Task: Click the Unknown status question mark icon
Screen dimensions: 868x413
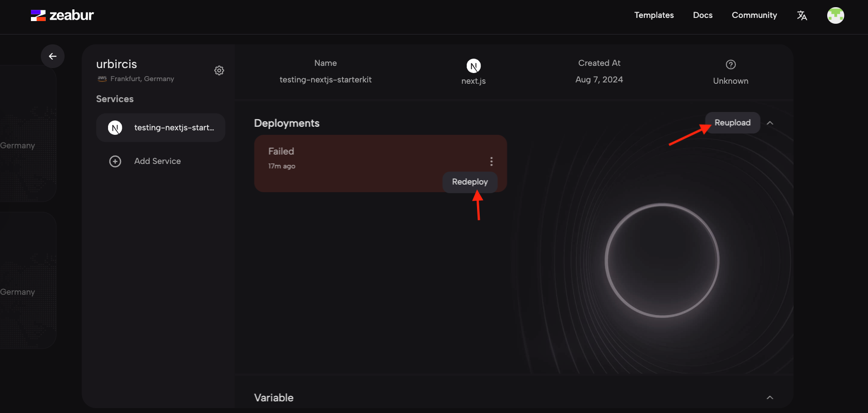Action: 731,65
